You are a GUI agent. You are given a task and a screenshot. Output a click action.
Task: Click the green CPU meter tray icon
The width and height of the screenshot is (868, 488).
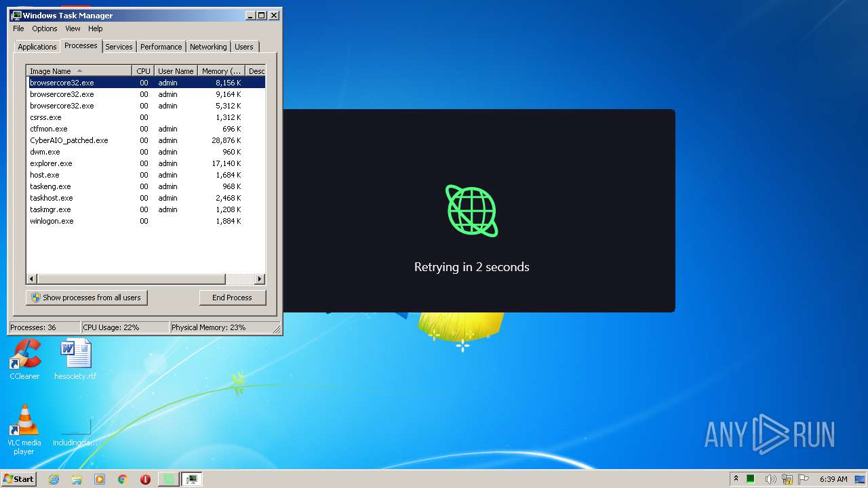pyautogui.click(x=751, y=479)
